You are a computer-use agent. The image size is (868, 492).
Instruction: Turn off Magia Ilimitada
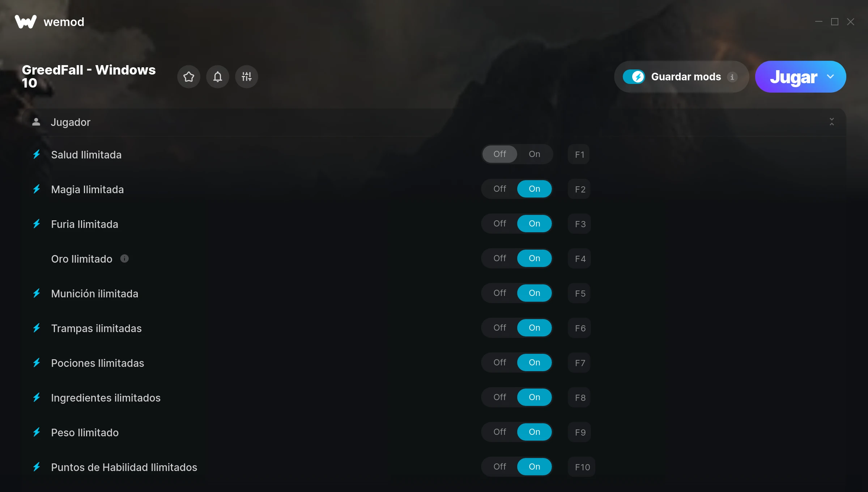click(x=500, y=189)
